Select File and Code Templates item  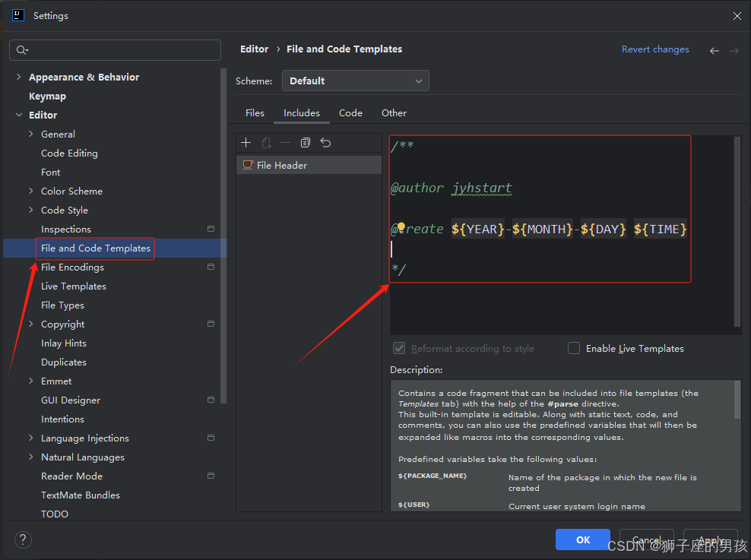click(x=96, y=248)
